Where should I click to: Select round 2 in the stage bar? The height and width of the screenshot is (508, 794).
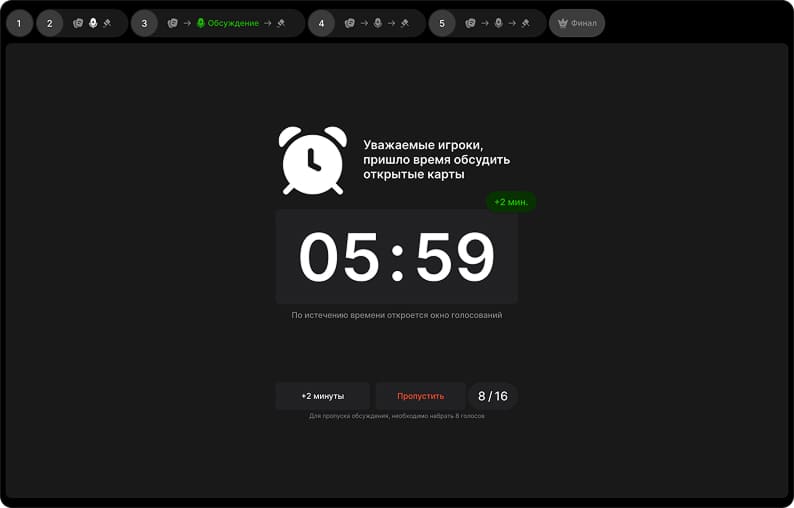50,23
